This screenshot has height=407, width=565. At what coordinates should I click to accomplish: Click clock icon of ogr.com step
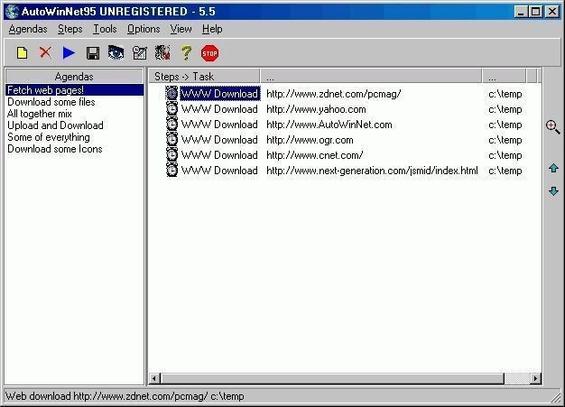(x=172, y=139)
